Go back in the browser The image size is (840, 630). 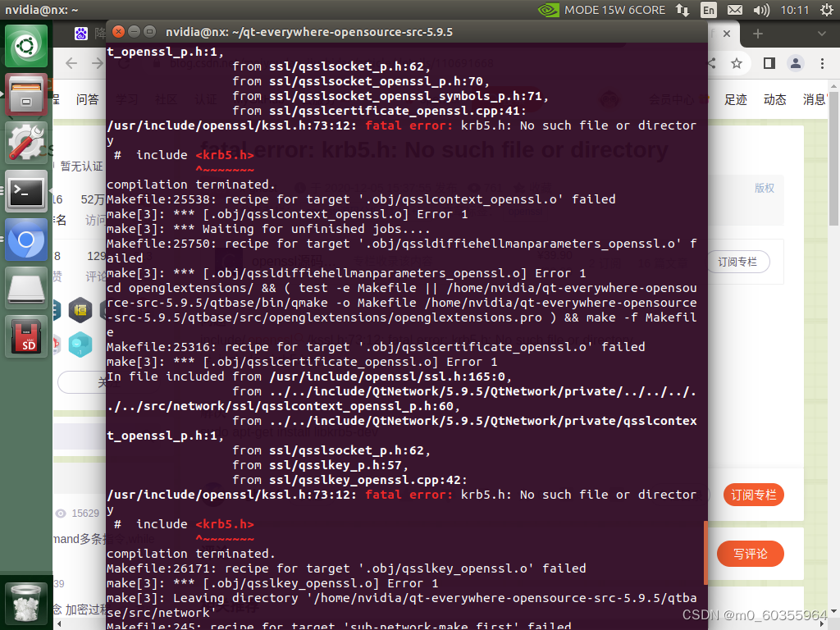pyautogui.click(x=71, y=63)
